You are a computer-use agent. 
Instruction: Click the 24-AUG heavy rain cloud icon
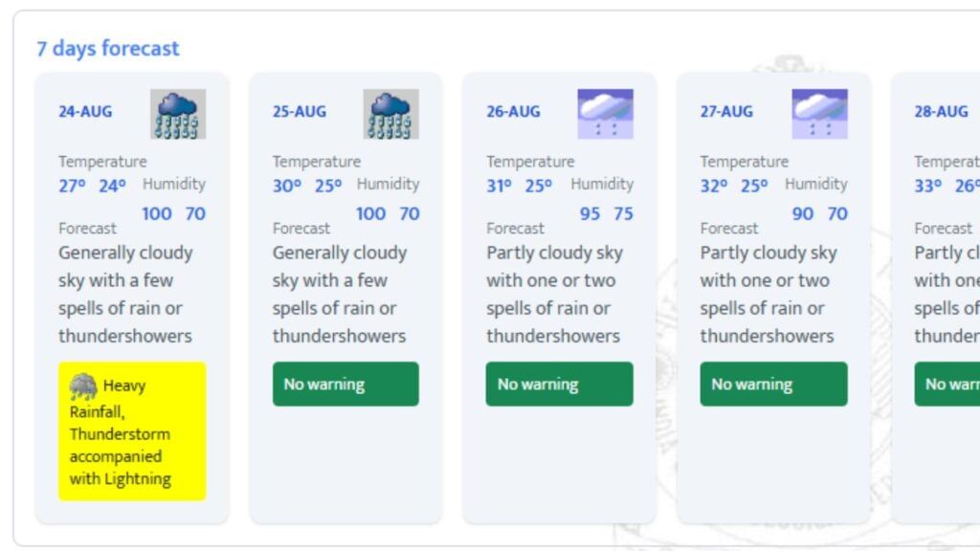[178, 114]
